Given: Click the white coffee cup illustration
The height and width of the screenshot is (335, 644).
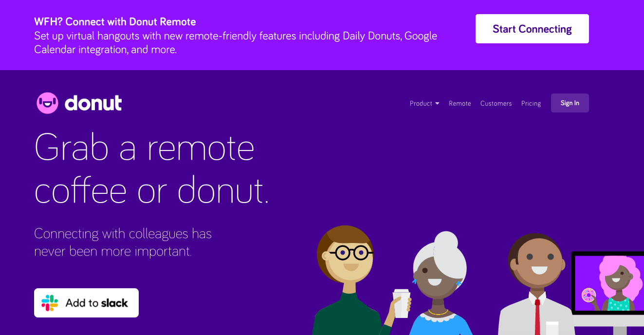Looking at the screenshot, I should [x=402, y=304].
